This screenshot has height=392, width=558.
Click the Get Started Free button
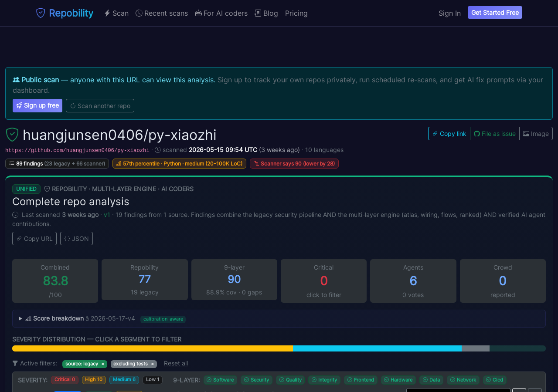[x=495, y=13]
